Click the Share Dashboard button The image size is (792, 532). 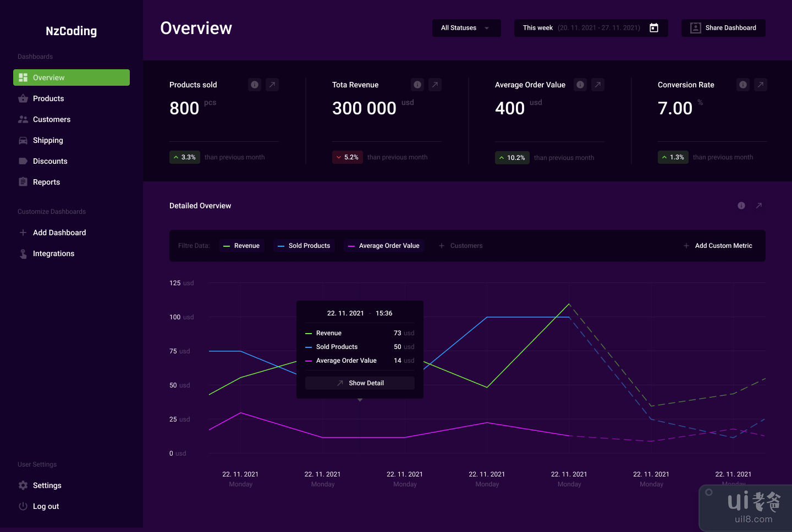click(x=723, y=28)
